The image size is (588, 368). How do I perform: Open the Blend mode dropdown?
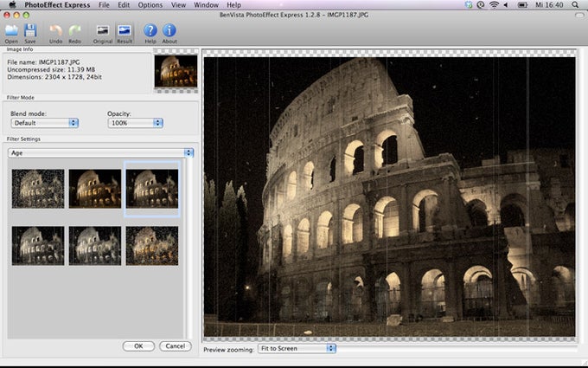point(42,123)
